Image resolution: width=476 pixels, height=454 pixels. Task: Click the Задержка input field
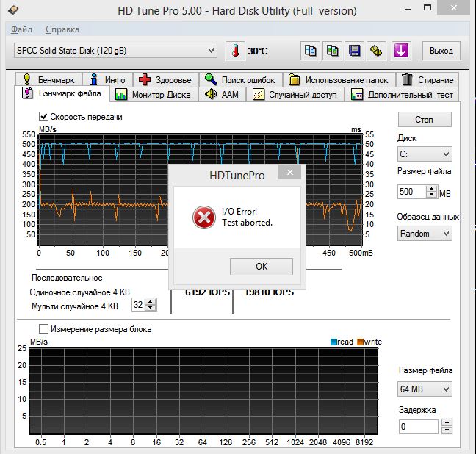pos(418,427)
